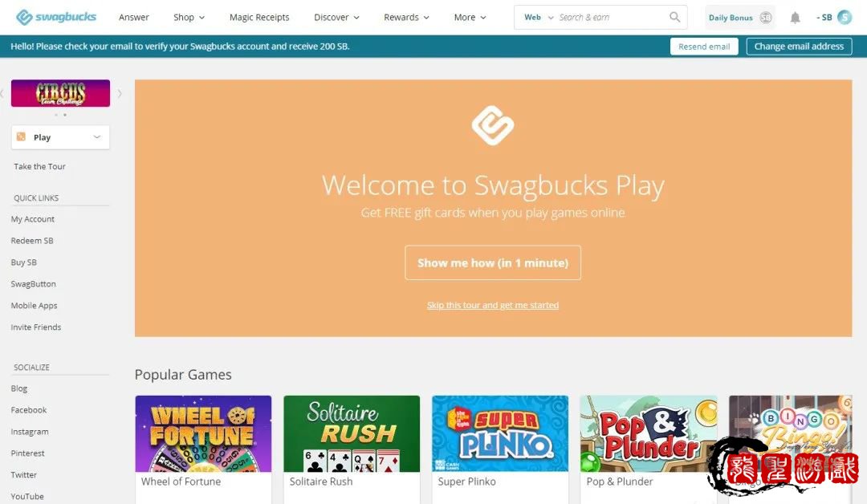Click the Daily Bonus meter icon
The image size is (867, 504).
click(766, 18)
